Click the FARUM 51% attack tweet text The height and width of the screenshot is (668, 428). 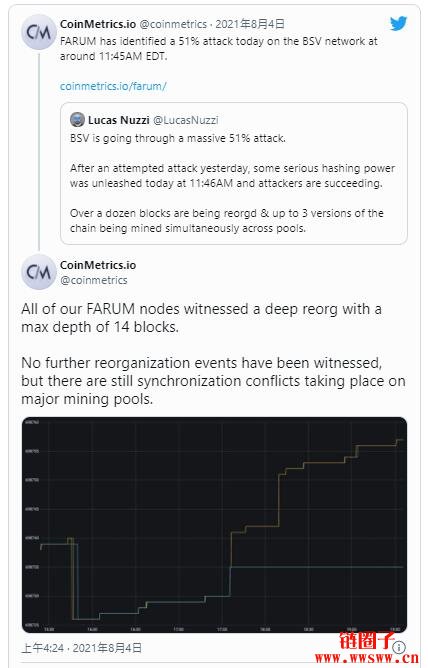point(218,49)
